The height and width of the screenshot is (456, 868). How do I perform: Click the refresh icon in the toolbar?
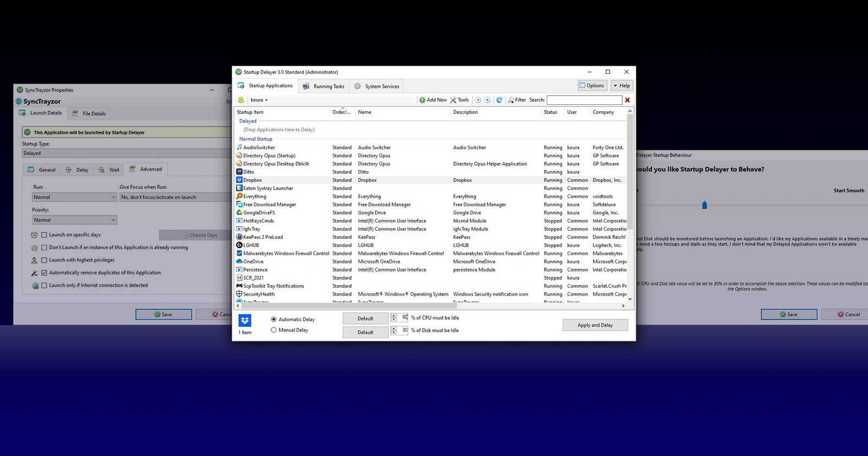click(x=499, y=100)
